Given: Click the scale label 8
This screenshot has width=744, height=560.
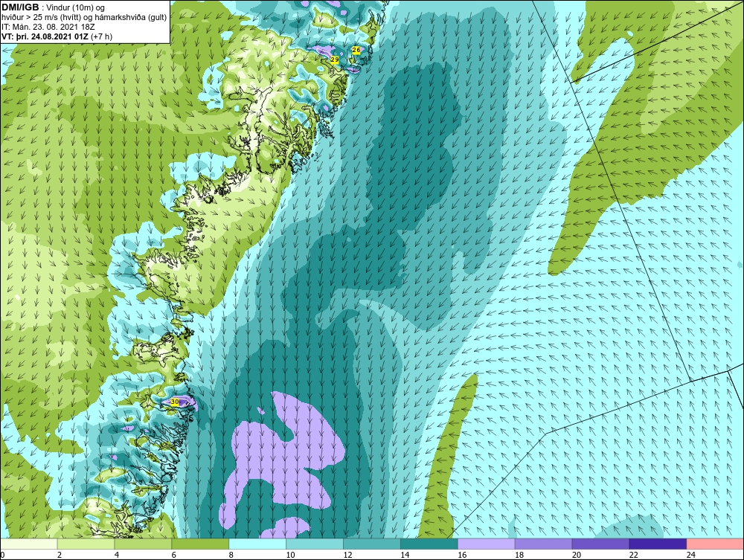Looking at the screenshot, I should tap(231, 555).
